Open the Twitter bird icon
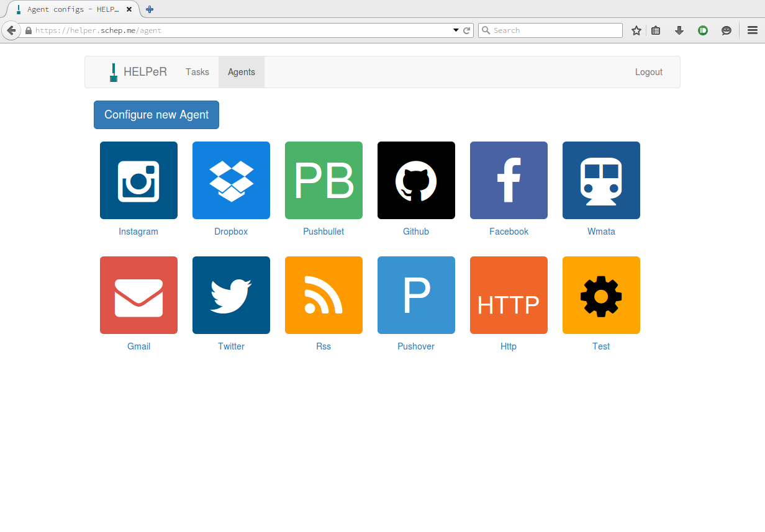 [x=231, y=295]
